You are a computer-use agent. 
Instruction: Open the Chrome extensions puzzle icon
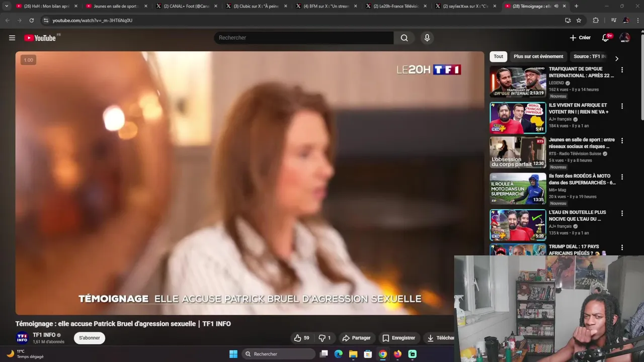click(596, 20)
